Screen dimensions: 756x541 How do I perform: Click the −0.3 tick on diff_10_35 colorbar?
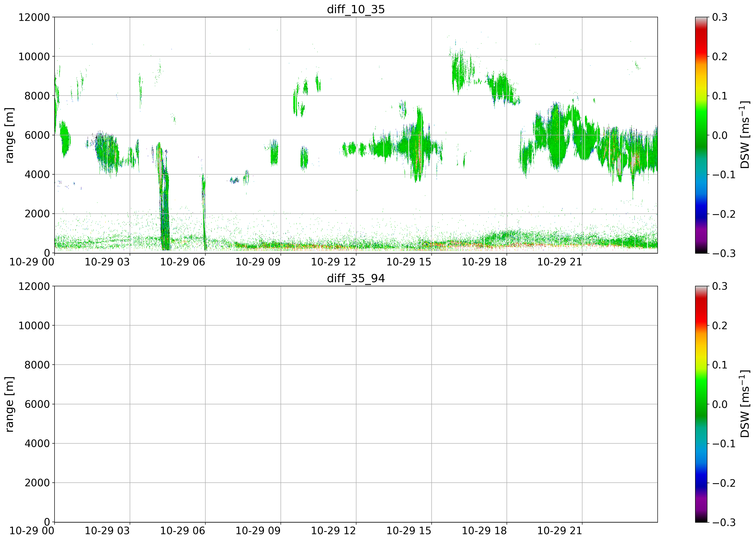[724, 253]
